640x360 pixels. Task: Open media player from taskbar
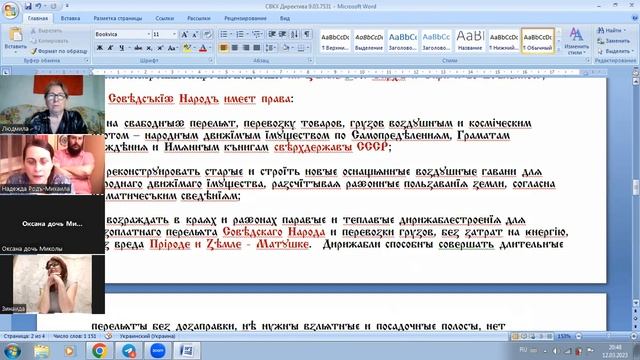(69, 351)
